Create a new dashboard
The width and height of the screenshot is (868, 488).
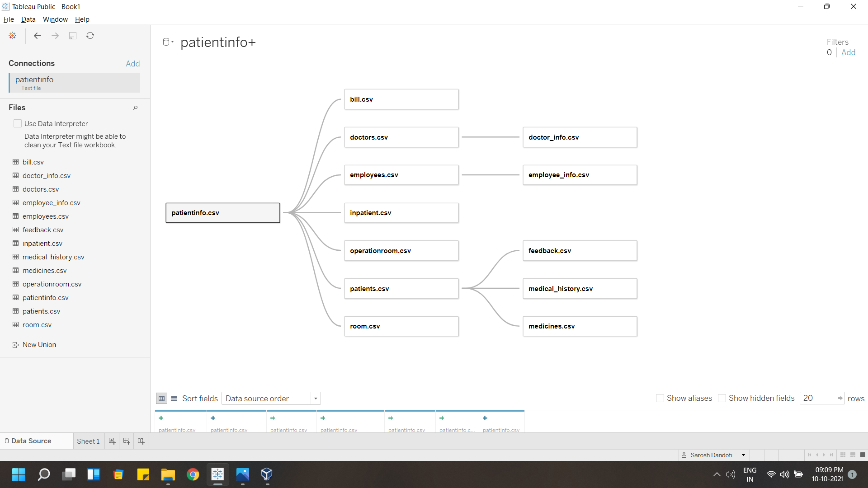127,441
